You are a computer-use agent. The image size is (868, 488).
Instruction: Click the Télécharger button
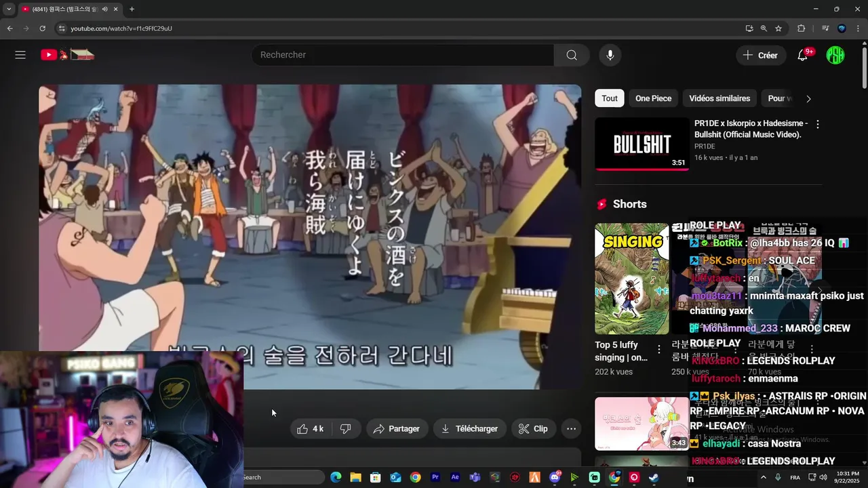pos(469,428)
